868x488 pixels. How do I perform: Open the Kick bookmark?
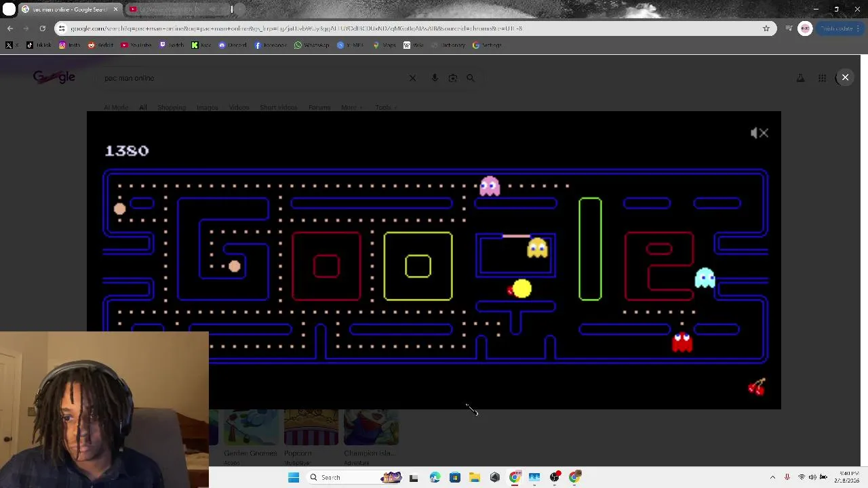coord(201,45)
